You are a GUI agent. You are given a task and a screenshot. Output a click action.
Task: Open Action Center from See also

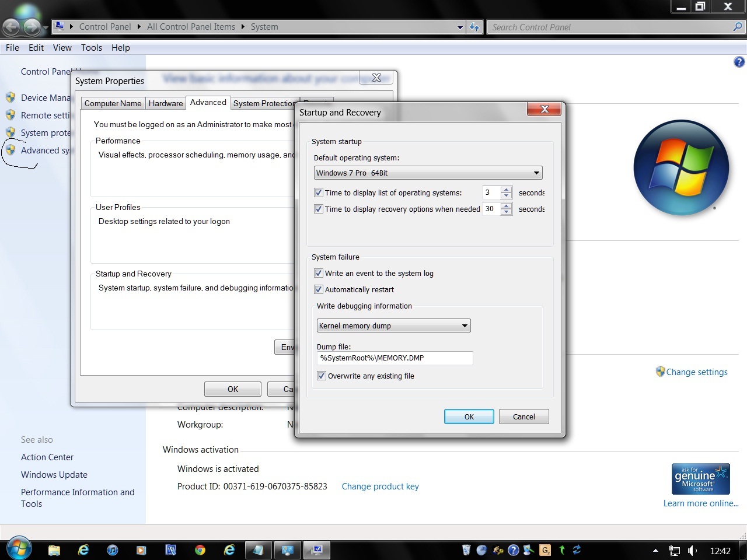[x=47, y=457]
